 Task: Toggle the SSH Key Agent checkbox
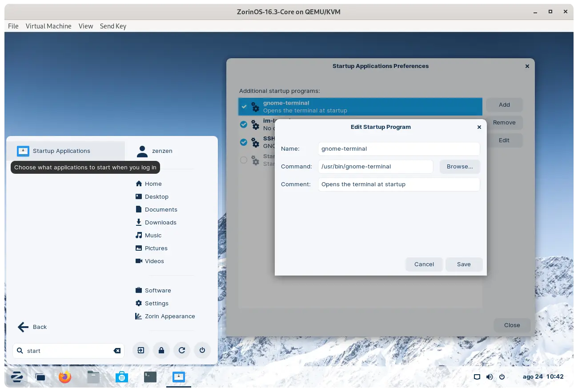(244, 142)
